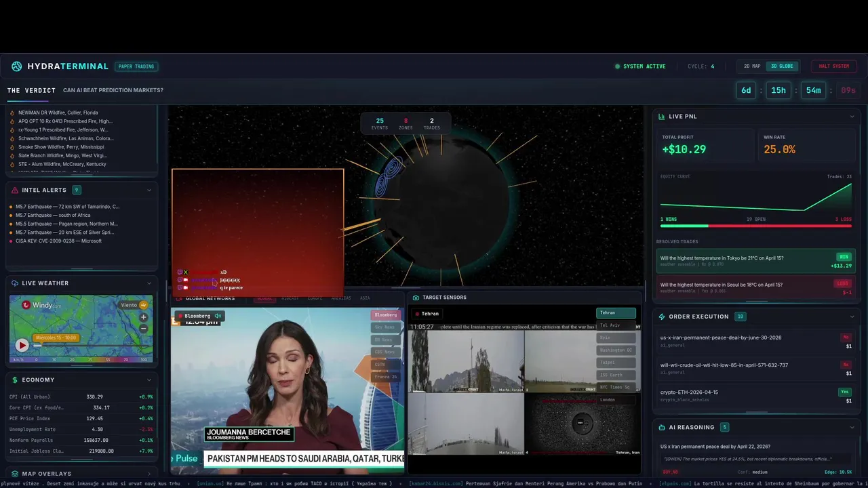Image resolution: width=868 pixels, height=488 pixels.
Task: Select the London sensor feed
Action: [x=616, y=400]
